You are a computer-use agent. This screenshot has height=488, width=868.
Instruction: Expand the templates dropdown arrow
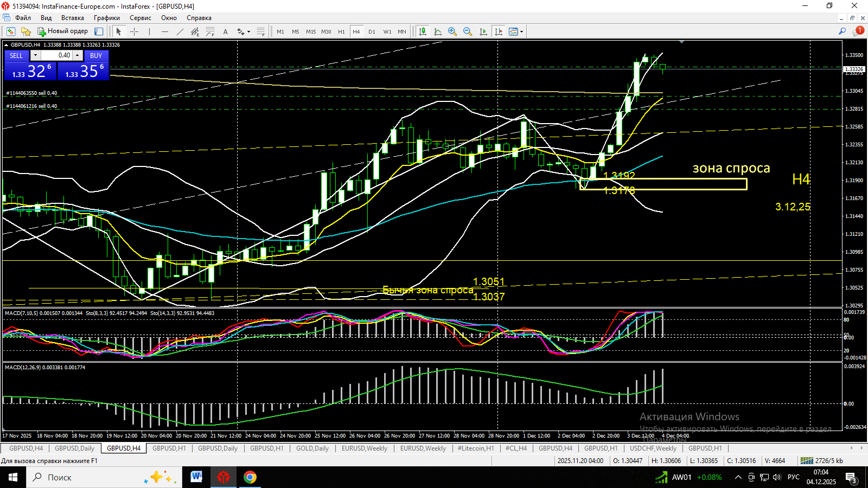(x=522, y=31)
